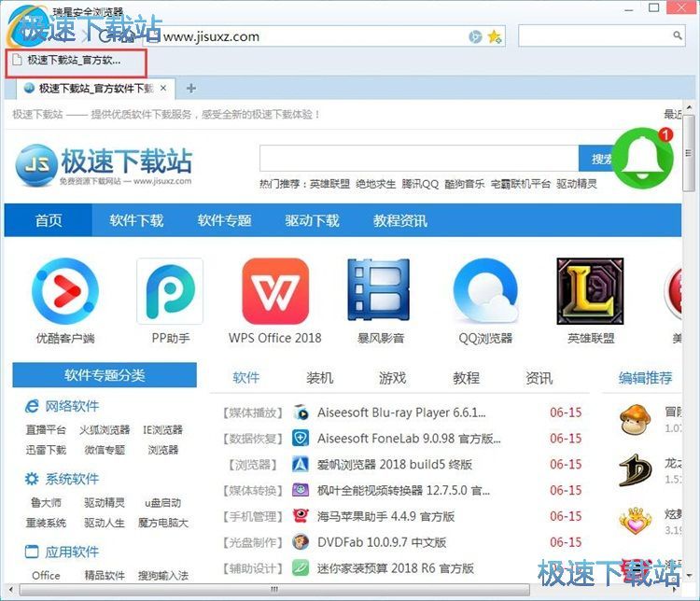
Task: Go to 首页 in navigation bar
Action: 49,220
